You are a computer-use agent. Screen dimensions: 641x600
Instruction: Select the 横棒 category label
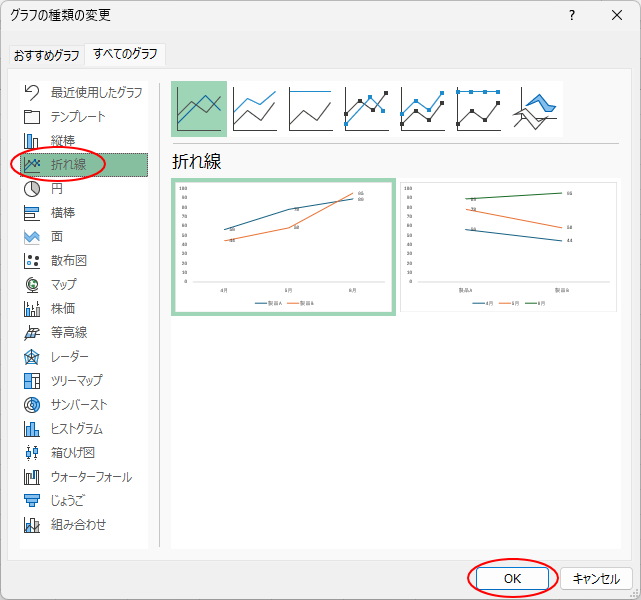[x=63, y=213]
